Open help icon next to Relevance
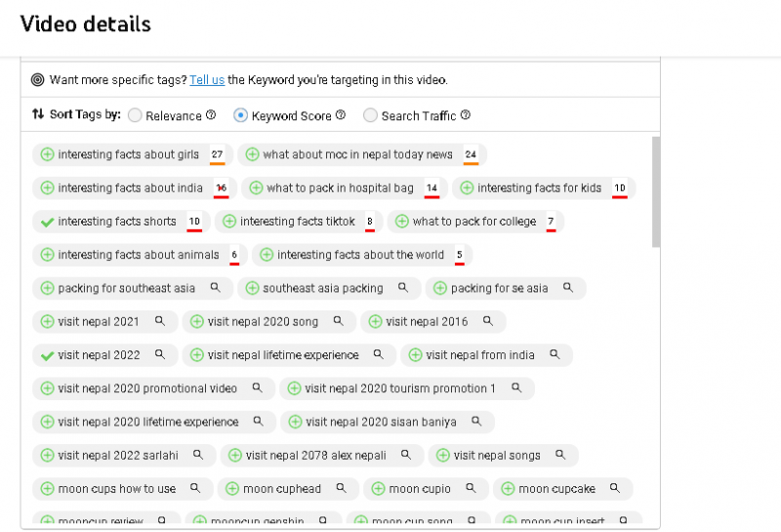 click(211, 115)
